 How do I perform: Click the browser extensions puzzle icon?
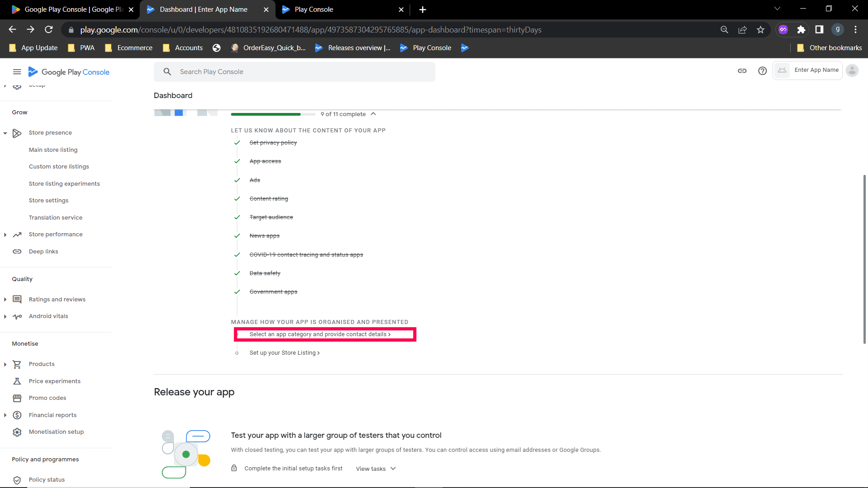pyautogui.click(x=801, y=30)
